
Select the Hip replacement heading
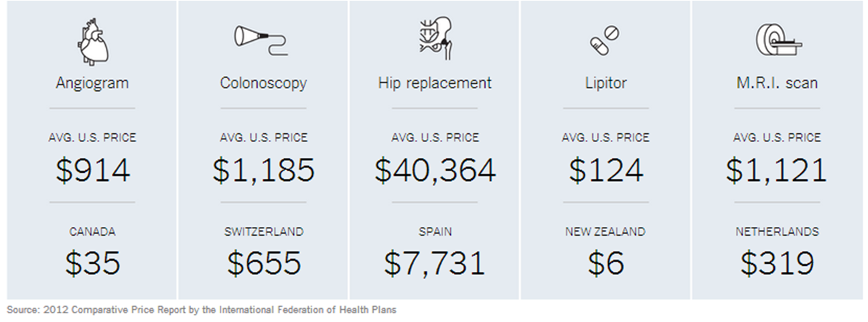coord(435,83)
